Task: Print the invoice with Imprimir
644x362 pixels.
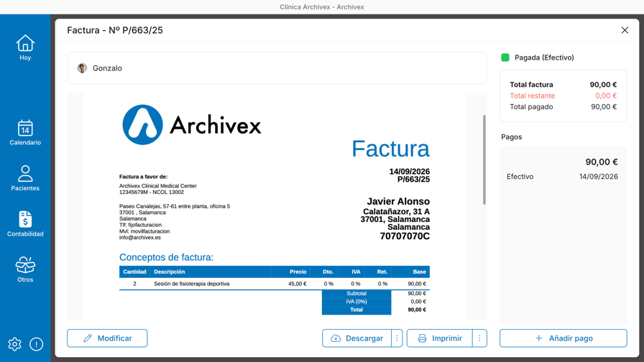Action: pyautogui.click(x=439, y=338)
